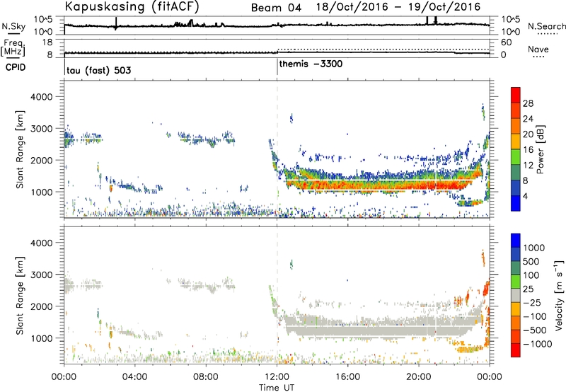Click the '16' tick on Power colorbar
This screenshot has height=392, width=566.
(x=528, y=150)
